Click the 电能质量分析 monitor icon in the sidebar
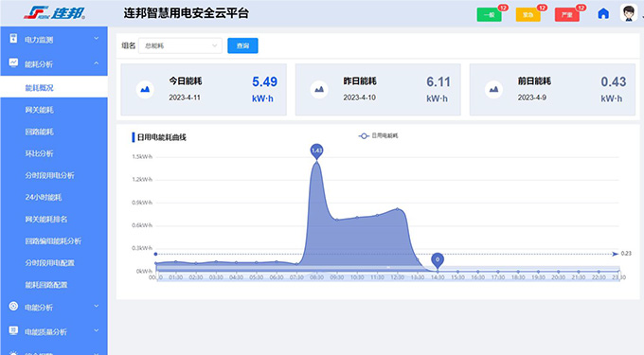 tap(13, 330)
